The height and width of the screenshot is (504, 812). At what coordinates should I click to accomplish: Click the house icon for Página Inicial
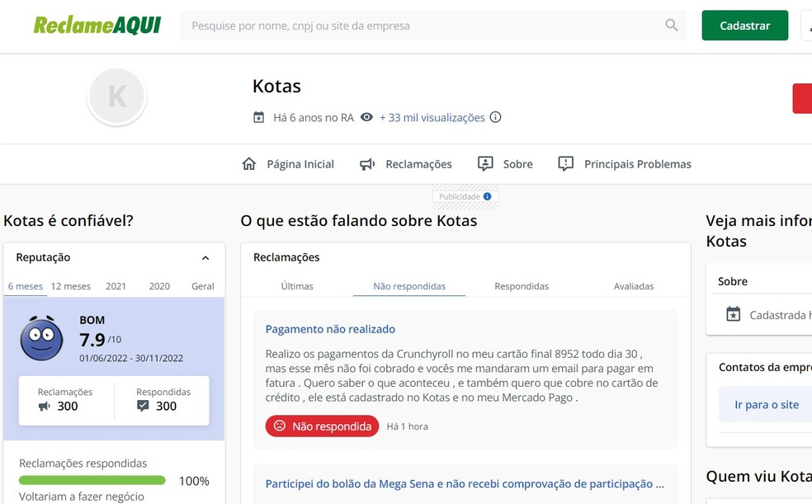click(249, 164)
